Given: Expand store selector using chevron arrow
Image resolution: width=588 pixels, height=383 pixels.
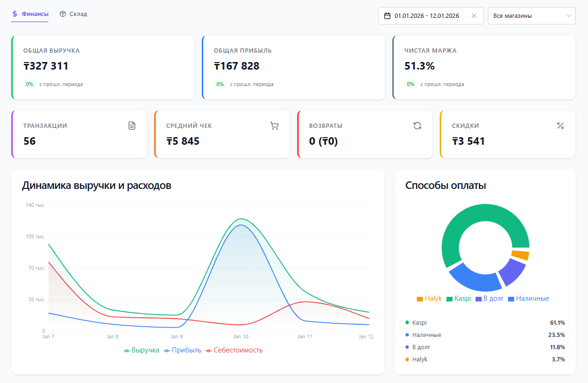Looking at the screenshot, I should [568, 16].
